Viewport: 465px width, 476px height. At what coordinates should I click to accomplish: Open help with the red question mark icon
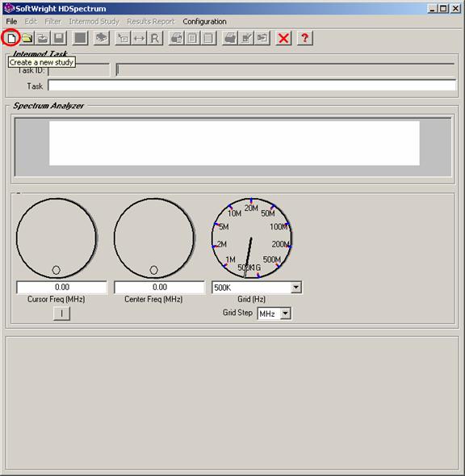[305, 38]
